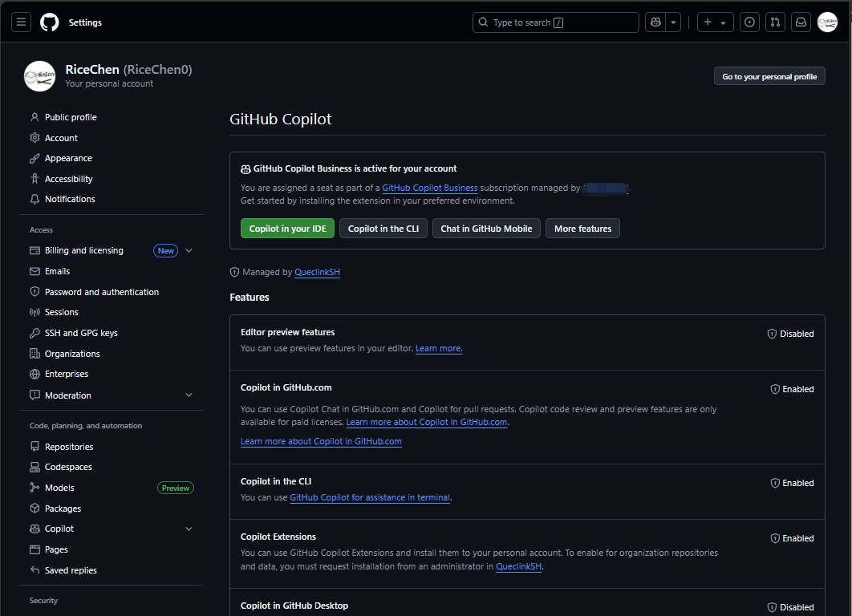Click Disabled status for Copilot in GitHub Desktop
Image resolution: width=852 pixels, height=616 pixels.
coord(790,607)
